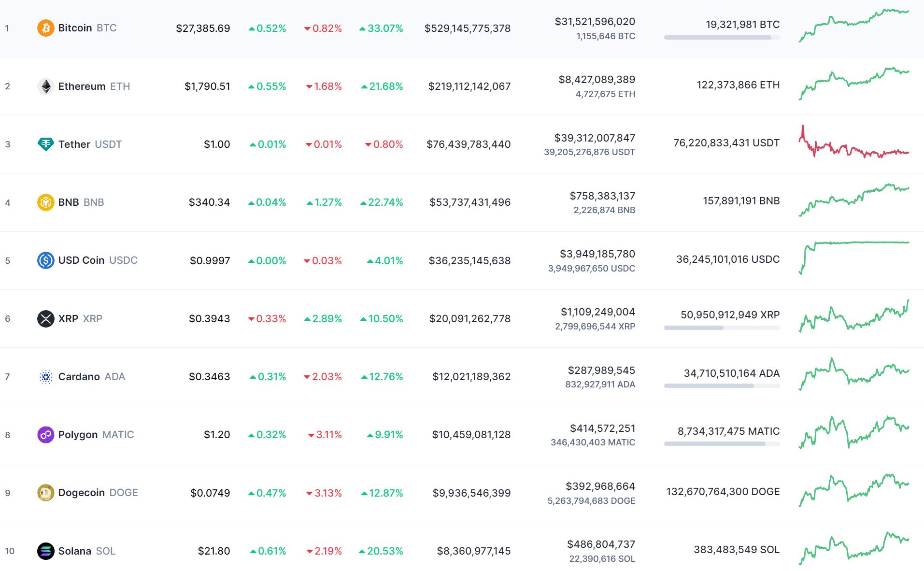Viewport: 924px width, 571px height.
Task: Click the Cardano logo icon
Action: click(46, 377)
